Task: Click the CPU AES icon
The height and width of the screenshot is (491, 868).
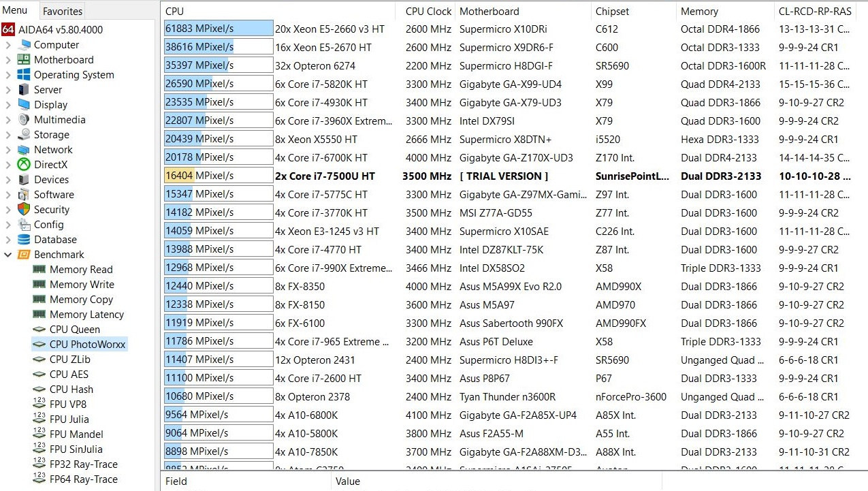Action: tap(39, 375)
